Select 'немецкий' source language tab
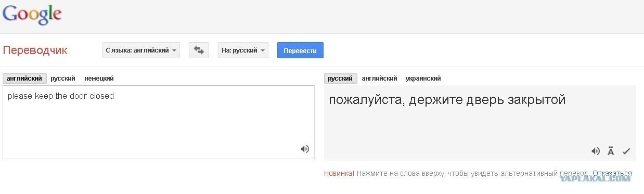Image resolution: width=644 pixels, height=194 pixels. coord(99,79)
